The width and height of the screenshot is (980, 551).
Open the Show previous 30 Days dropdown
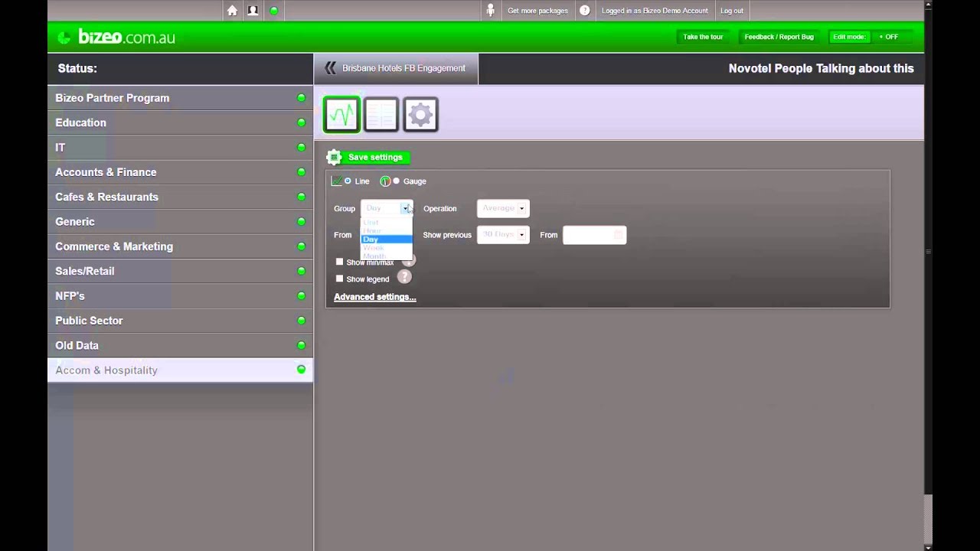(x=503, y=234)
